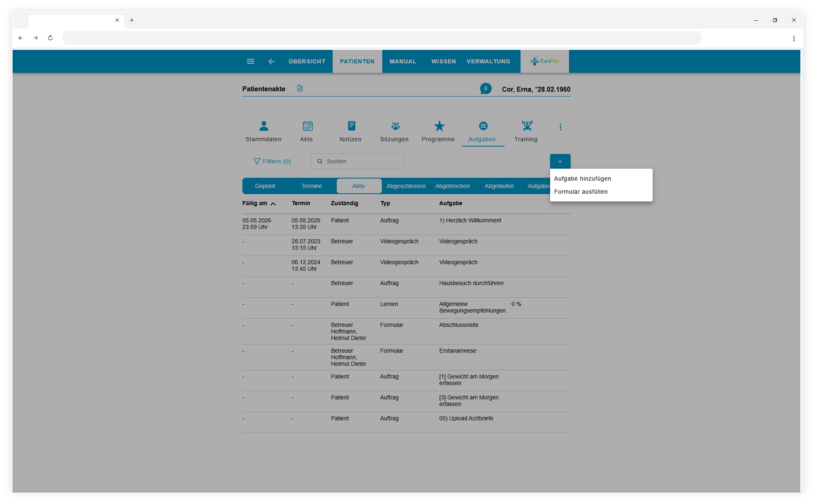Select the Aktiv status tab

click(x=359, y=186)
